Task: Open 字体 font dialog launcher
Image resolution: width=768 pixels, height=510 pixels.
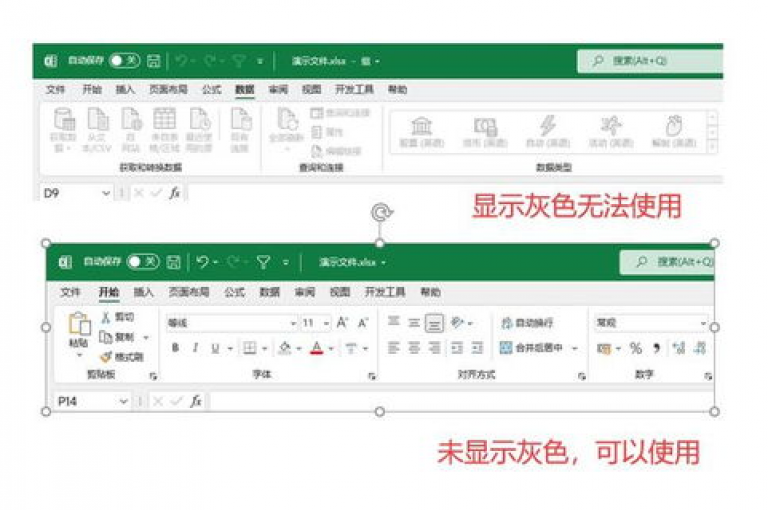Action: pos(372,376)
